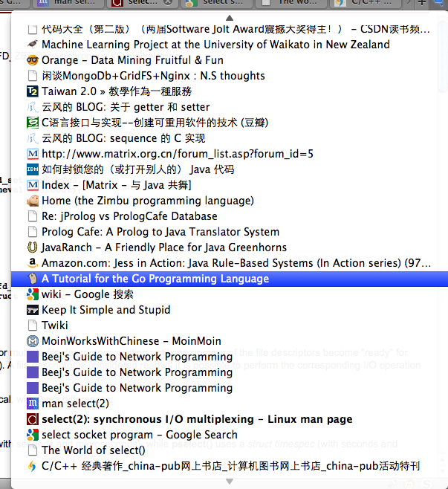Click the m favicon of man select(2)
The width and height of the screenshot is (448, 489).
pyautogui.click(x=33, y=404)
